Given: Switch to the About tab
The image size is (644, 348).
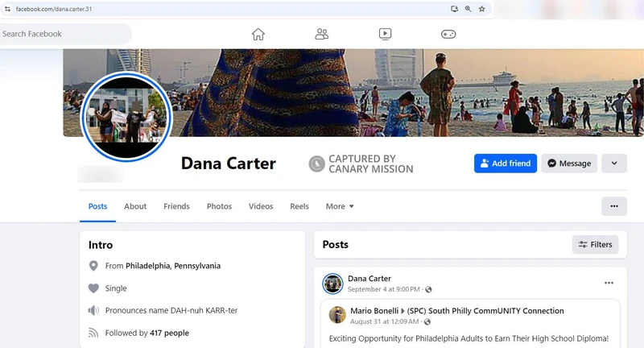Looking at the screenshot, I should 135,206.
